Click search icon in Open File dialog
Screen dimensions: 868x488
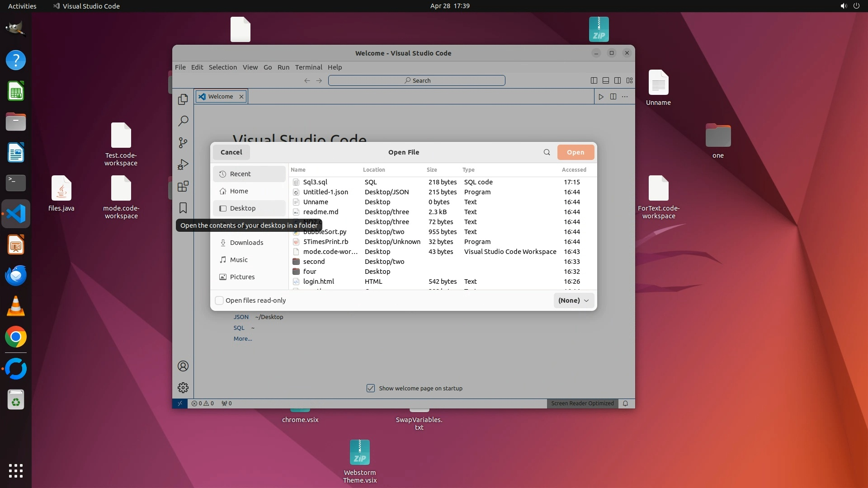click(x=547, y=152)
